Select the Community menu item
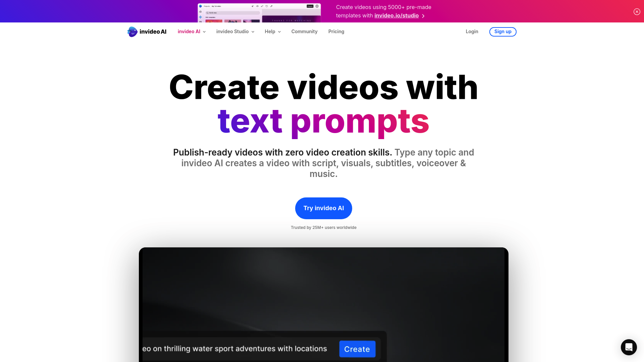Viewport: 644px width, 362px height. click(x=304, y=32)
